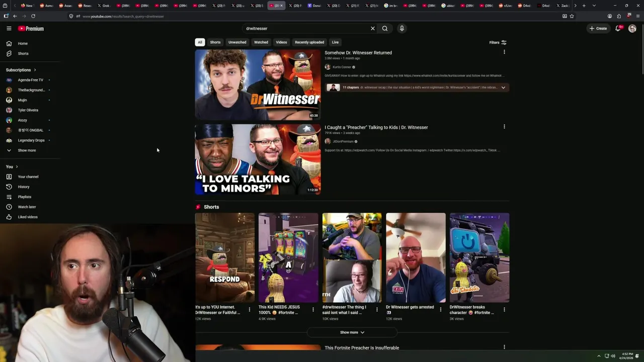Screen dimensions: 644x362
Task: Open options menu for Somehow Dr. Witnesser Returned
Action: 504,52
